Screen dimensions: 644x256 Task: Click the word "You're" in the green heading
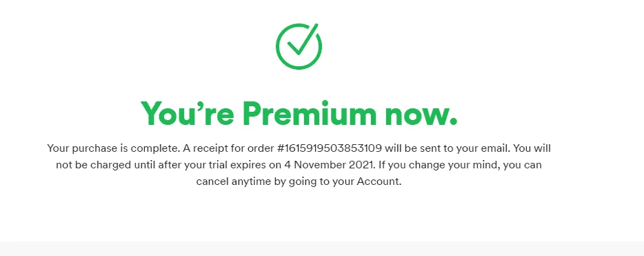coord(188,113)
